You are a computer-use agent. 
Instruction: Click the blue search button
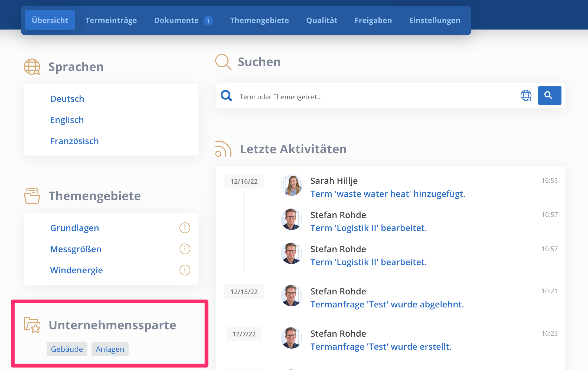(x=550, y=95)
